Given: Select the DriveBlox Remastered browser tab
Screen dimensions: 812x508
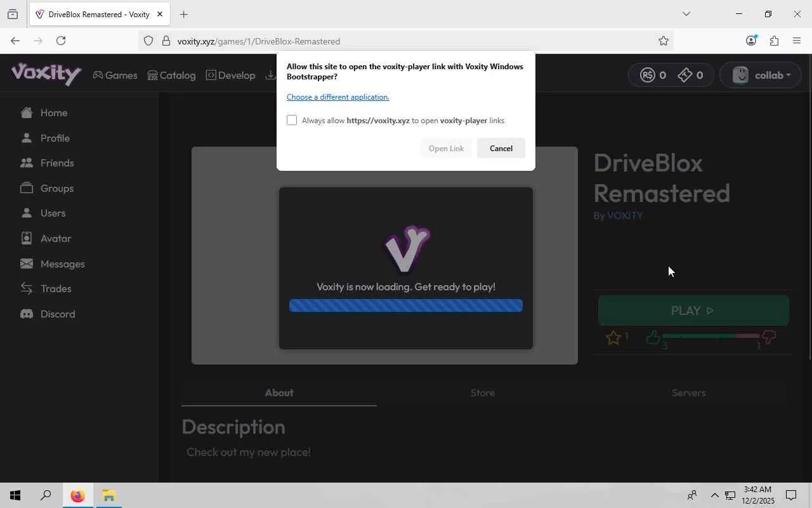Looking at the screenshot, I should (99, 14).
